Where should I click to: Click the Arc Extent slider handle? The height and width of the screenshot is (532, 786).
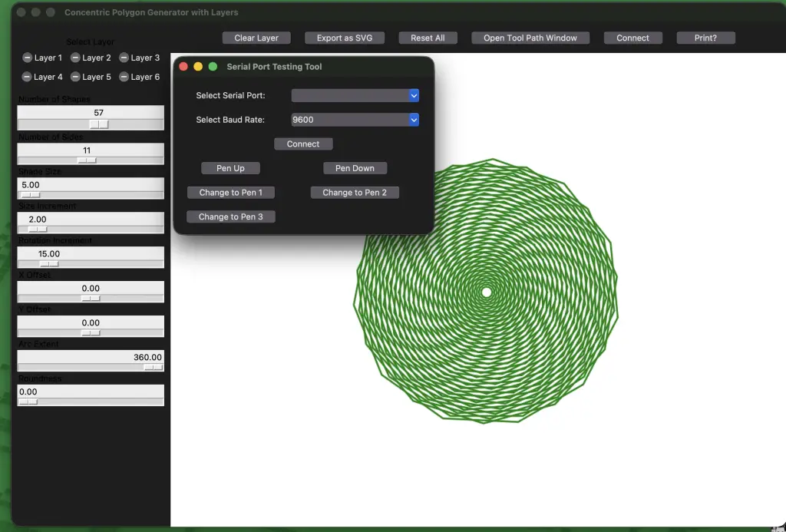[x=153, y=368]
